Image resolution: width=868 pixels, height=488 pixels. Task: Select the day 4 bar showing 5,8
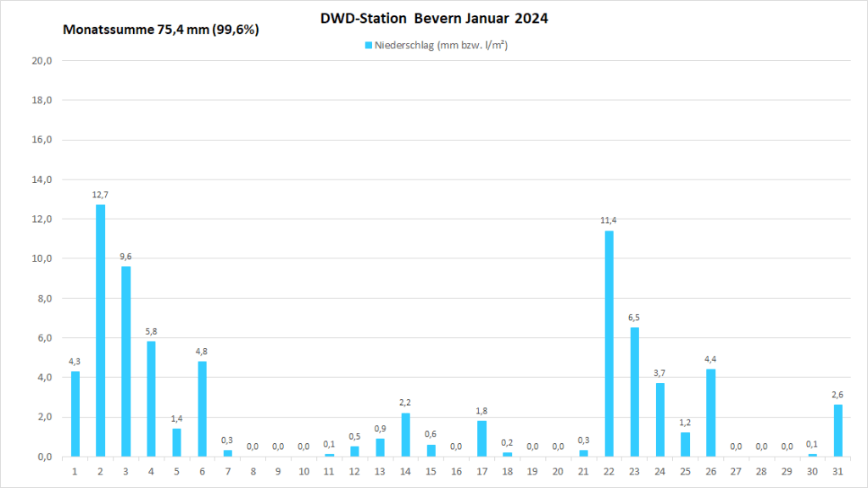tap(151, 398)
